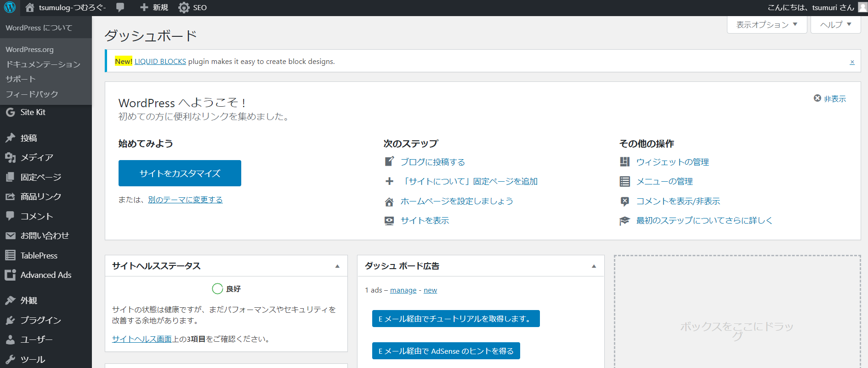Open the サイトヘルス画面 link
The width and height of the screenshot is (868, 368).
(142, 339)
